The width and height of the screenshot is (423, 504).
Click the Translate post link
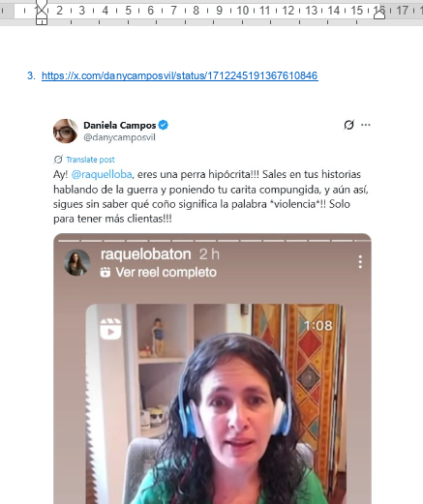click(90, 160)
